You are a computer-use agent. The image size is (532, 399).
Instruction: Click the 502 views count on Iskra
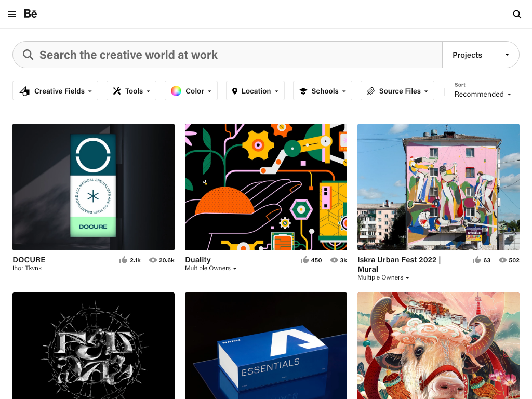514,260
